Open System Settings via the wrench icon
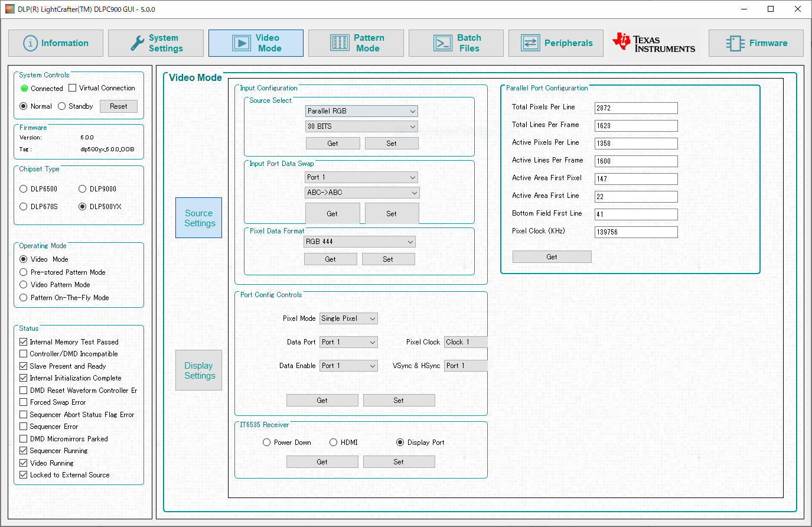 pos(156,43)
